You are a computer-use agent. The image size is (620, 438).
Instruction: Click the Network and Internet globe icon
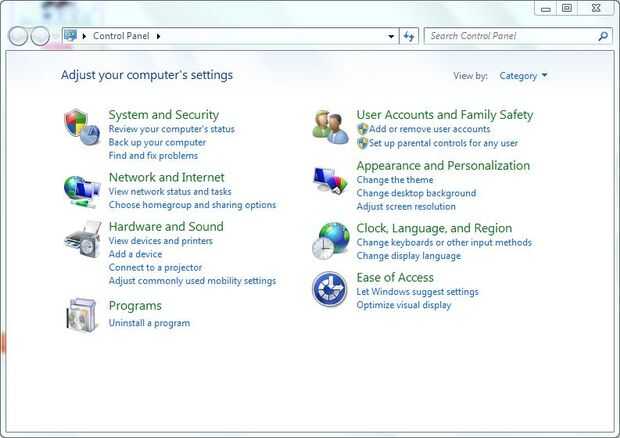[x=82, y=192]
